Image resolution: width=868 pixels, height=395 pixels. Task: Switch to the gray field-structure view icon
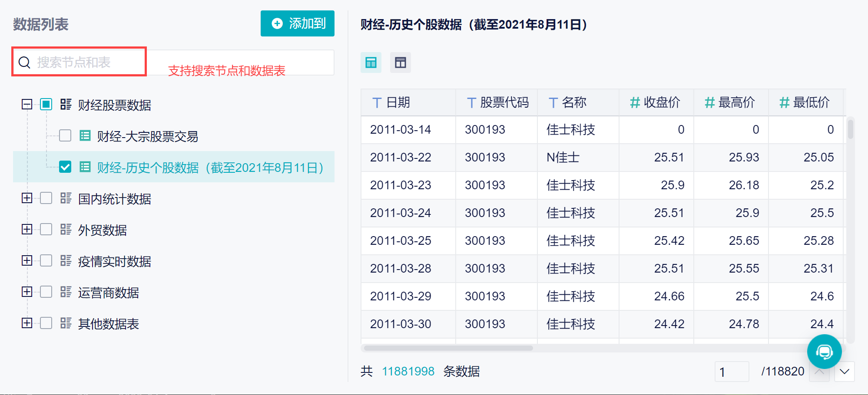(401, 63)
